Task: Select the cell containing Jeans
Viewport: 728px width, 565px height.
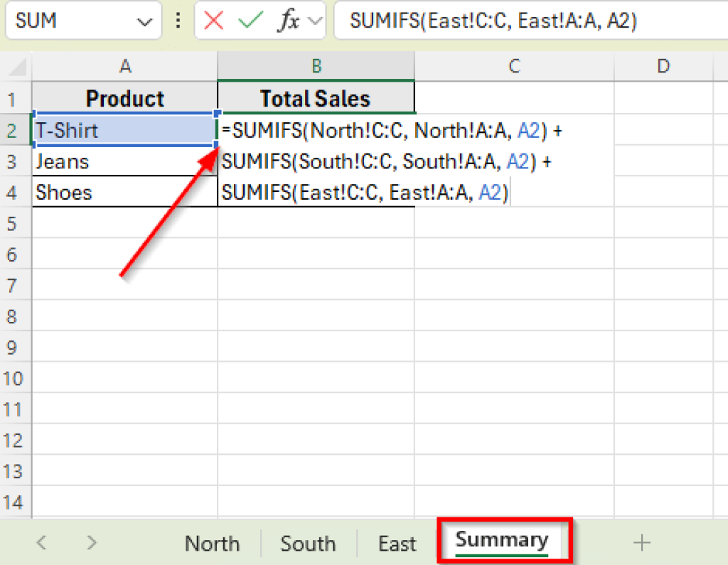Action: [125, 161]
